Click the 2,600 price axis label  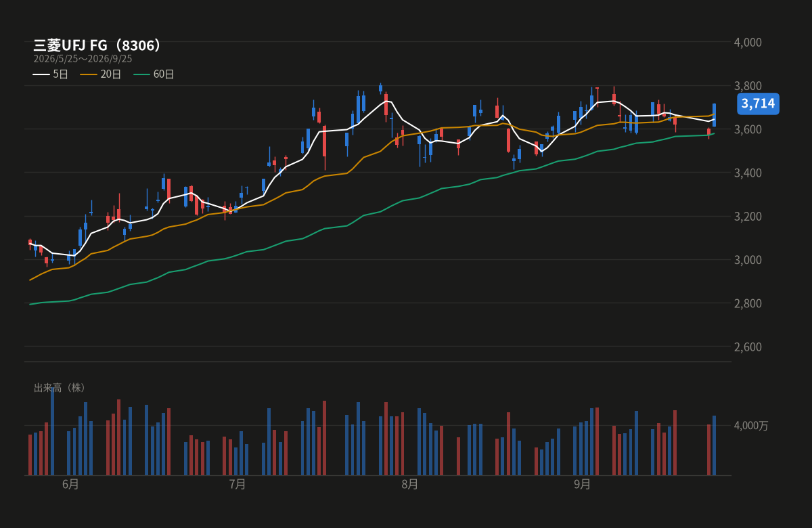(748, 347)
